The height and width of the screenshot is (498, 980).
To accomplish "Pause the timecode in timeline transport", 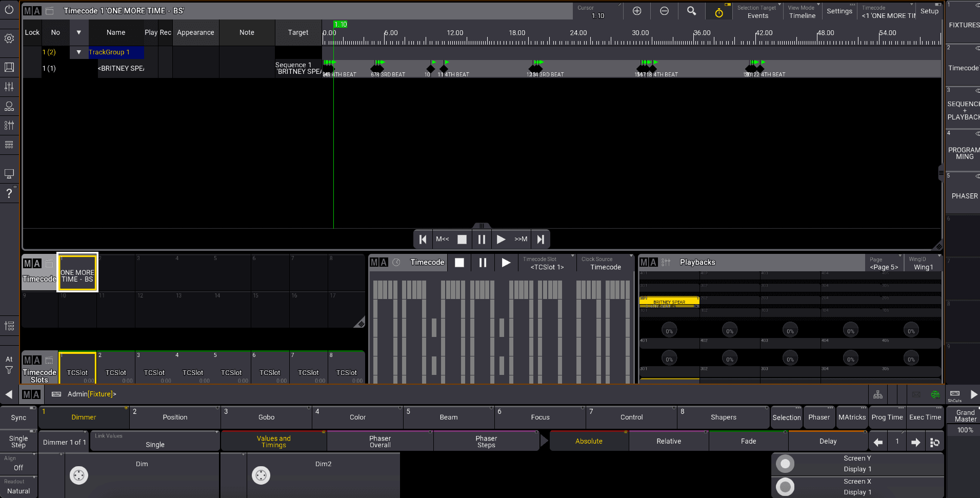I will (x=482, y=239).
